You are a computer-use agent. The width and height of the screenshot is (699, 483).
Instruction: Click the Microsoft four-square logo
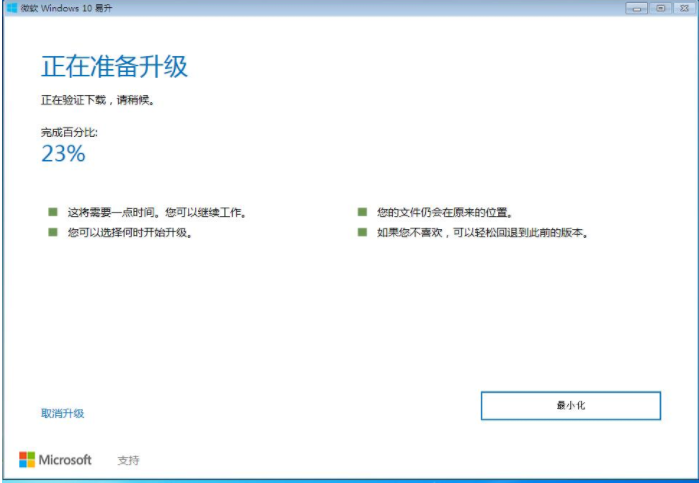[x=26, y=460]
